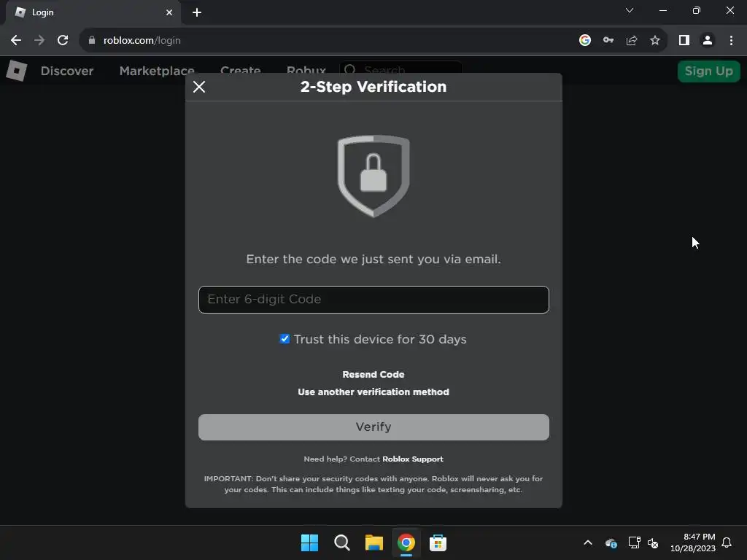The width and height of the screenshot is (747, 560).
Task: Open Chrome three-dot menu
Action: 731,41
